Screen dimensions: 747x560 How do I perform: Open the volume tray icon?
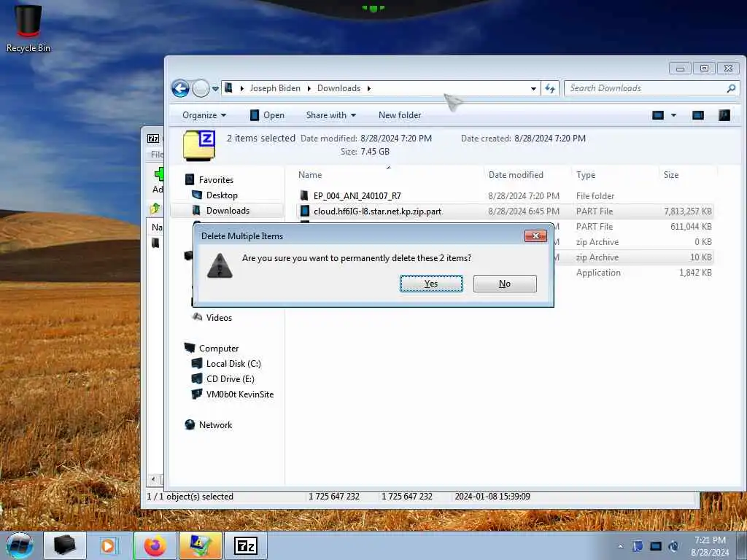click(673, 546)
